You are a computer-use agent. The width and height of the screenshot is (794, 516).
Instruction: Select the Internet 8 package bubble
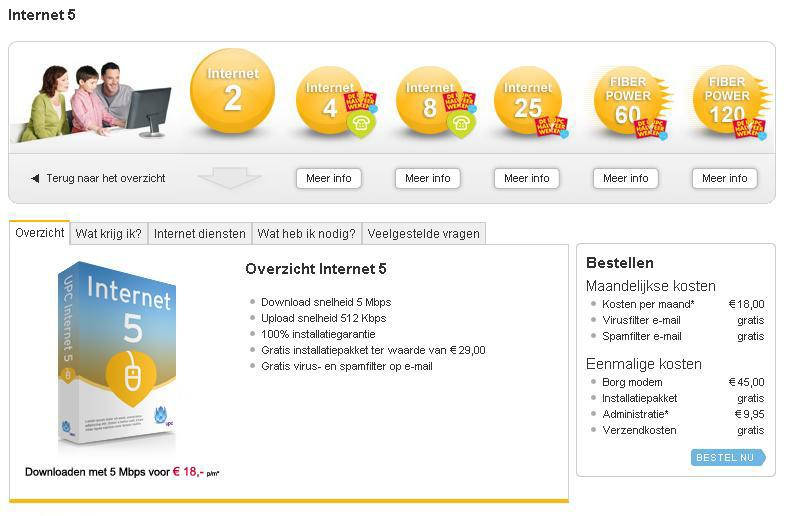click(x=429, y=100)
